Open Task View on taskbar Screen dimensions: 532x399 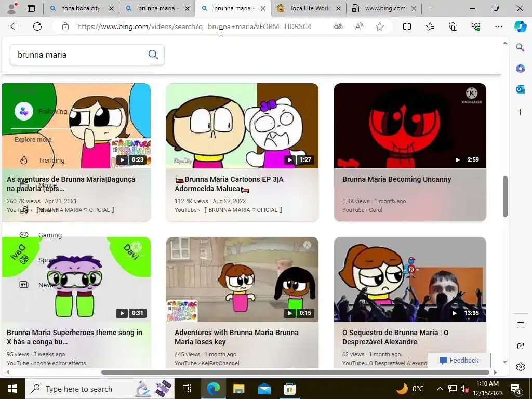coord(187,389)
